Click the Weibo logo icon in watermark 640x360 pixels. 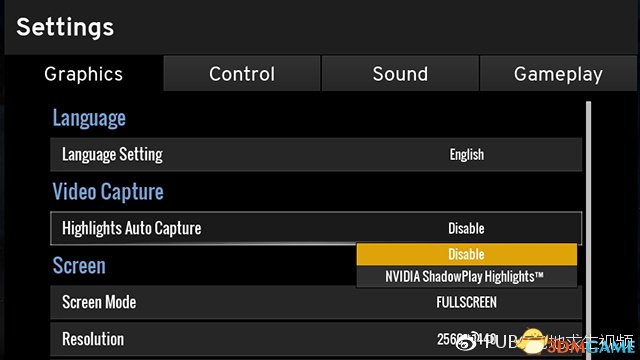click(x=467, y=342)
